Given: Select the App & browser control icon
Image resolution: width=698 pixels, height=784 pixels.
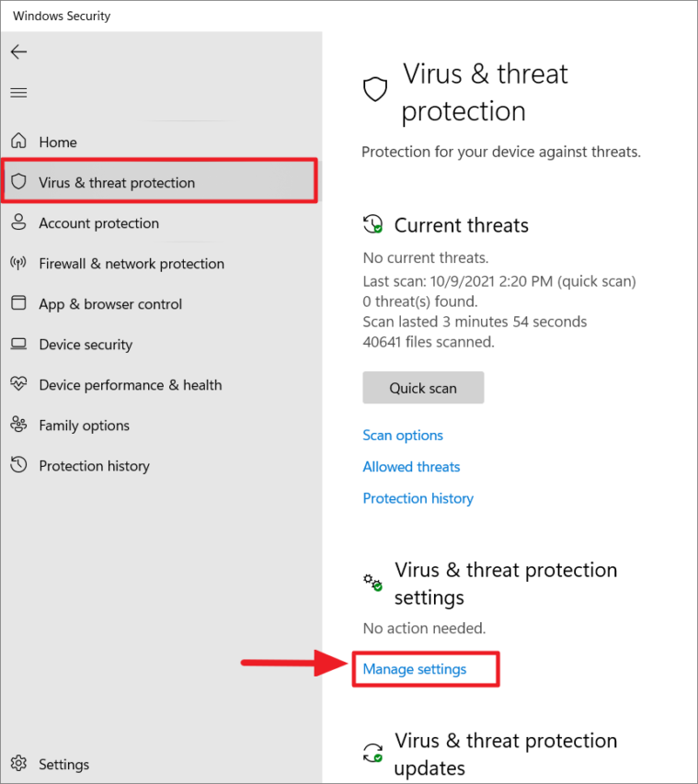Looking at the screenshot, I should click(19, 303).
